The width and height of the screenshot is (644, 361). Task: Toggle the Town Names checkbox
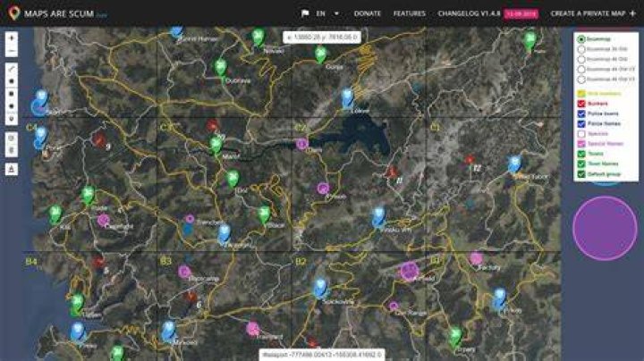tap(581, 164)
